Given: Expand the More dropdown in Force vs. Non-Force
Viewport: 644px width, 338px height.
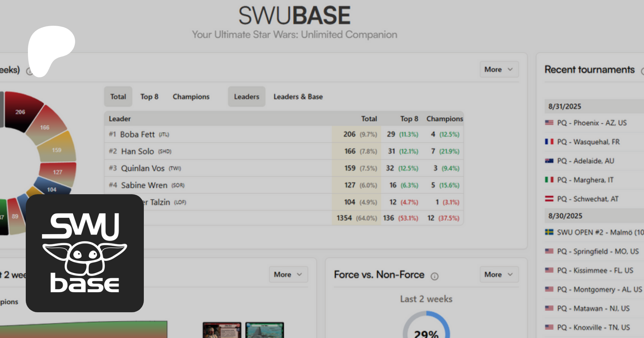Looking at the screenshot, I should [499, 274].
